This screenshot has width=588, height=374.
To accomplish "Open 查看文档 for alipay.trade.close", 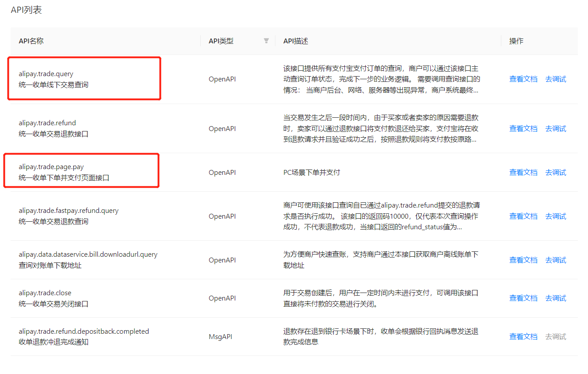I will [523, 298].
